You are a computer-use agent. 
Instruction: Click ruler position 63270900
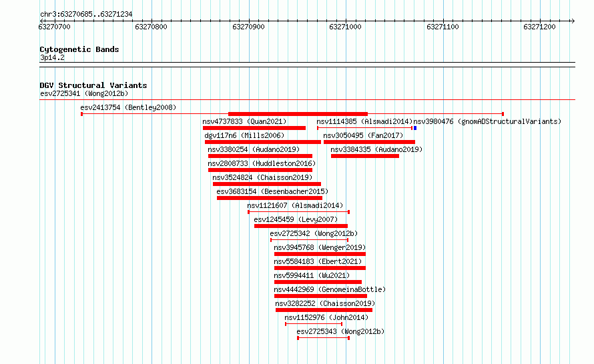[x=248, y=27]
